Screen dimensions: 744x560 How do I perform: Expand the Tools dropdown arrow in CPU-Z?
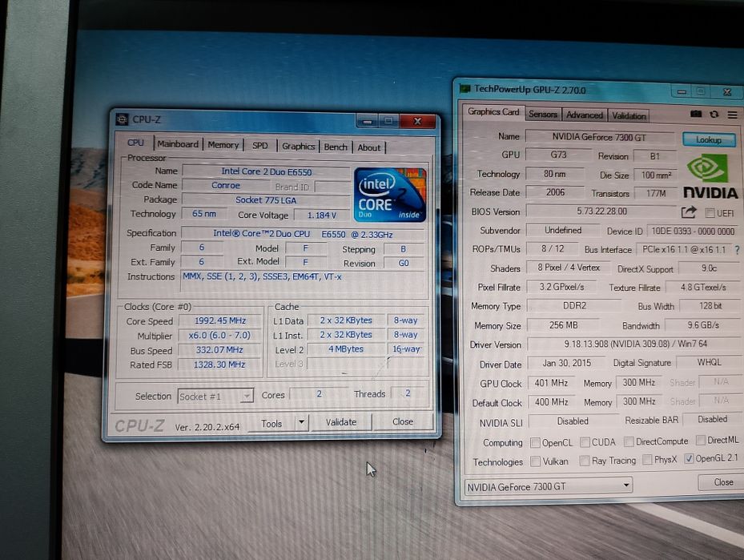point(301,422)
